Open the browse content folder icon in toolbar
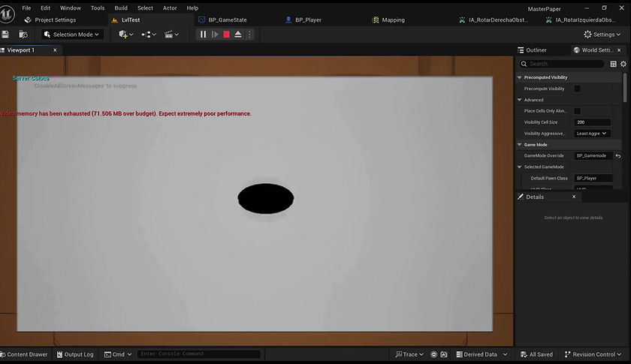The width and height of the screenshot is (631, 364). [23, 35]
